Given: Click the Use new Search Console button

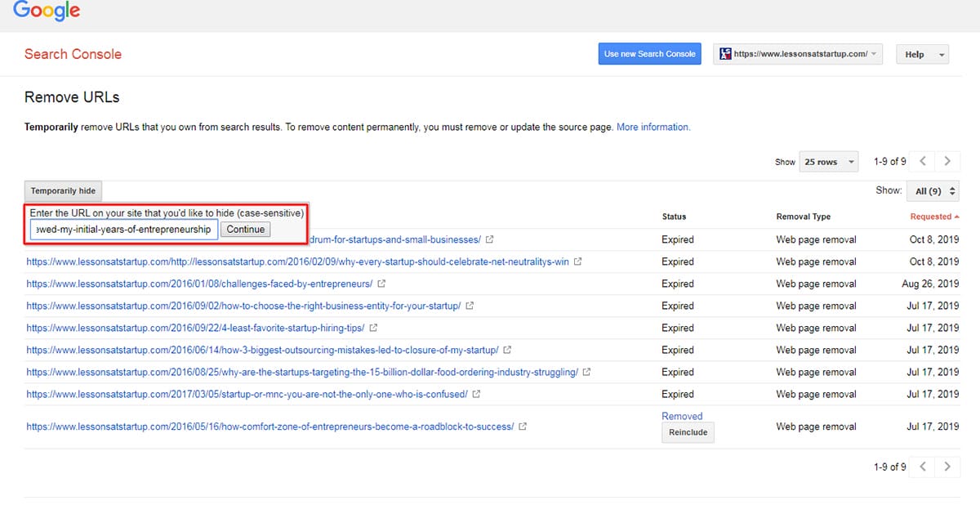Looking at the screenshot, I should point(649,55).
